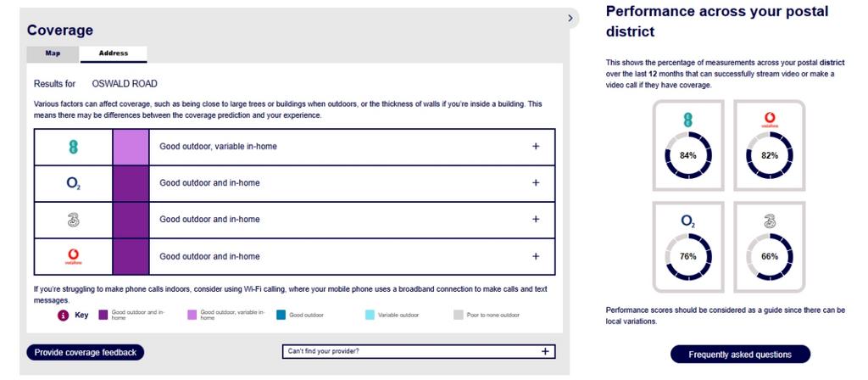
Task: Click the EE logo in coverage table
Action: (x=73, y=147)
